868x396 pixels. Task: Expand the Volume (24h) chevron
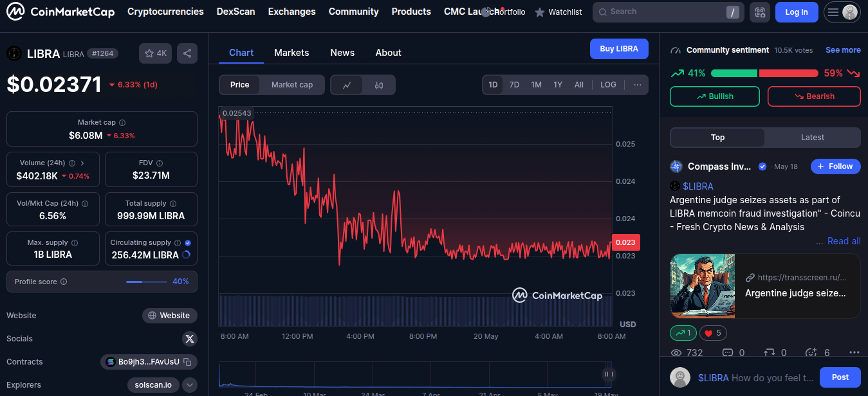tap(82, 163)
